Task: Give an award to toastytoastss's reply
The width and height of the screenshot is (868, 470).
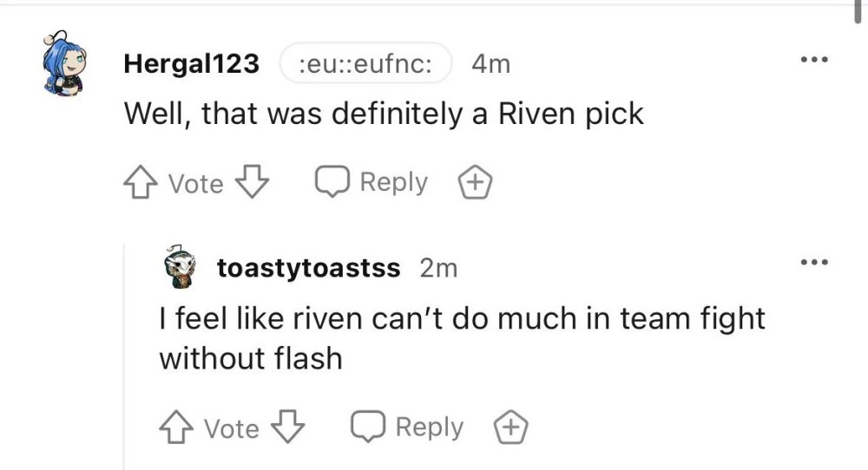Action: pyautogui.click(x=511, y=428)
